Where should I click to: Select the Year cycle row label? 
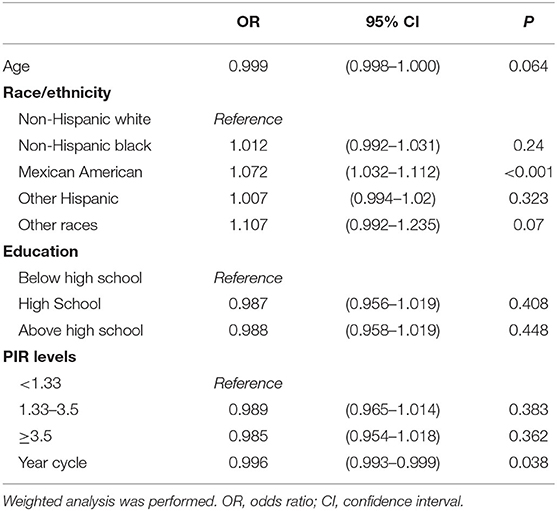(53, 463)
